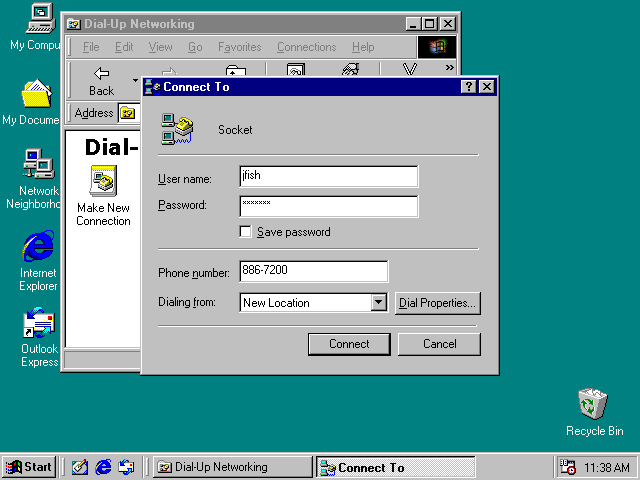
Task: Click the Socket connection name text
Action: click(x=235, y=130)
